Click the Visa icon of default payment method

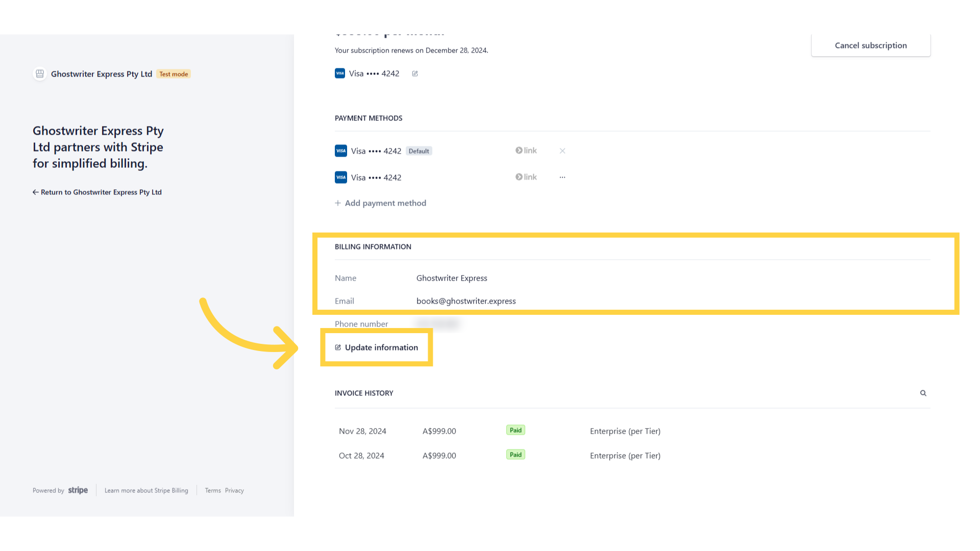click(x=341, y=151)
